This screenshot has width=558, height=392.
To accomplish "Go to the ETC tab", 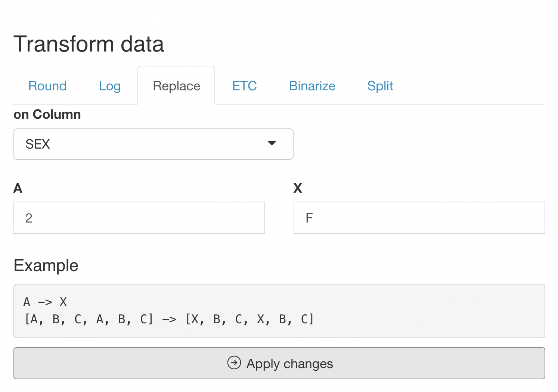I will 245,86.
